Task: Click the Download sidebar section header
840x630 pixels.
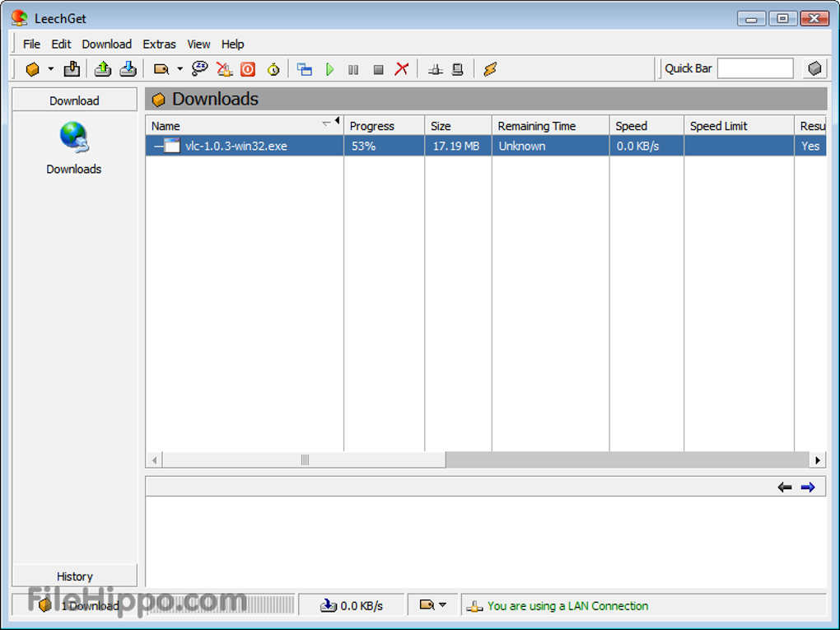Action: pyautogui.click(x=74, y=100)
